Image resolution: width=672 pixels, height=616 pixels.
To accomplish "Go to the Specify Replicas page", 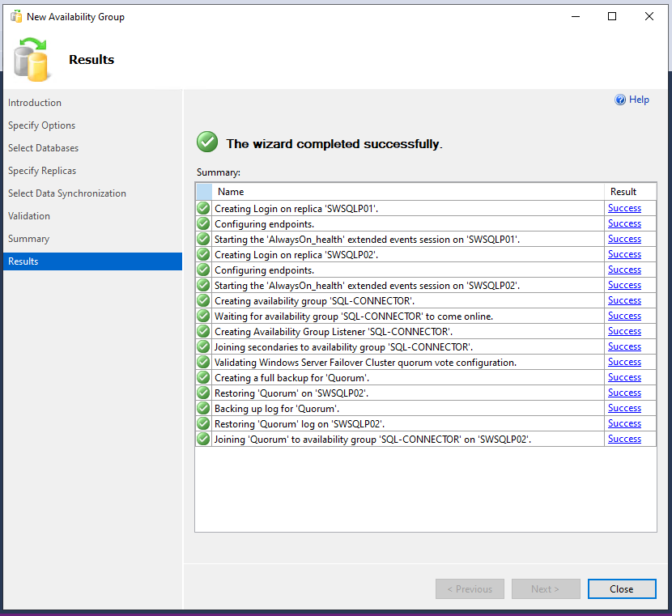I will pyautogui.click(x=42, y=171).
